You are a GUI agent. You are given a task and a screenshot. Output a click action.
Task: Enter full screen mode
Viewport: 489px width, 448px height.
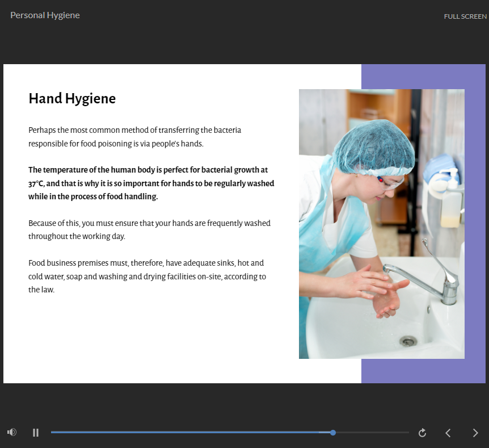(465, 16)
